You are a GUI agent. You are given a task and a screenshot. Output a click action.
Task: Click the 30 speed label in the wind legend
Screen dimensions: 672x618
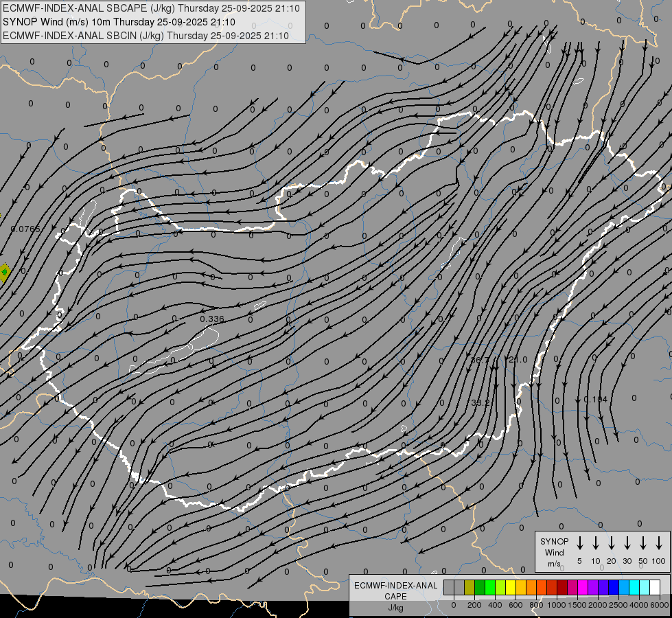627,561
